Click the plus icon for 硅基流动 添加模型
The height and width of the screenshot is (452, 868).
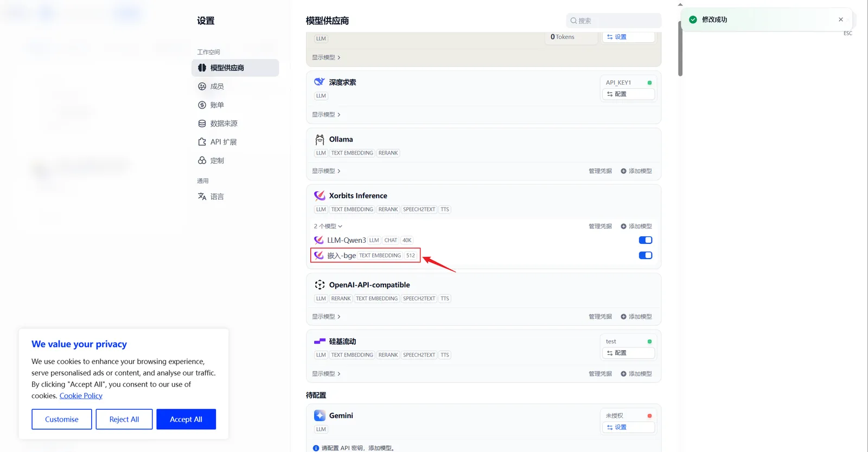coord(623,374)
